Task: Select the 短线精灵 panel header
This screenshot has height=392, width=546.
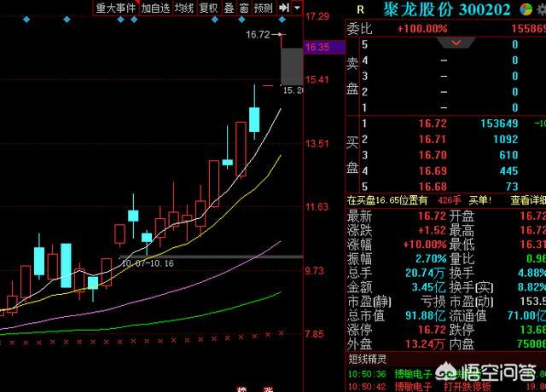Action: [369, 359]
